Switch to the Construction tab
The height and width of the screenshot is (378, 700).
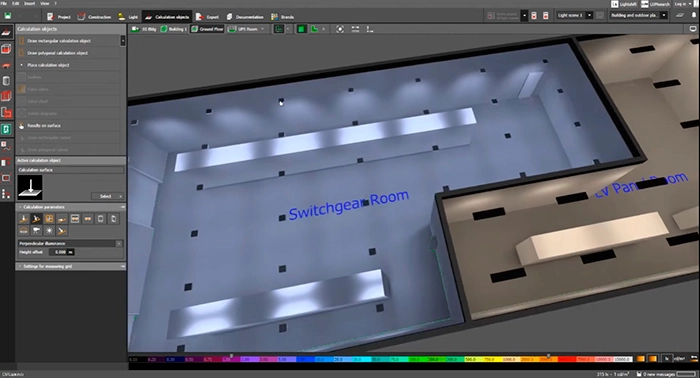coord(94,17)
